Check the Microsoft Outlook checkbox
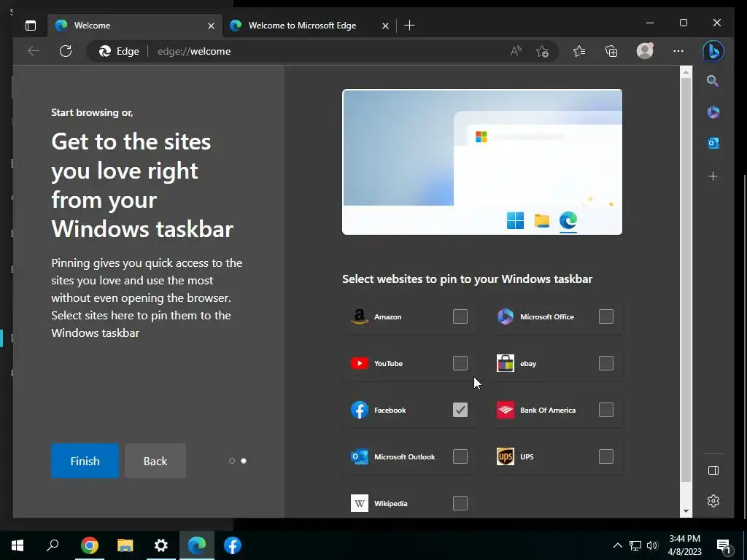 pyautogui.click(x=460, y=456)
